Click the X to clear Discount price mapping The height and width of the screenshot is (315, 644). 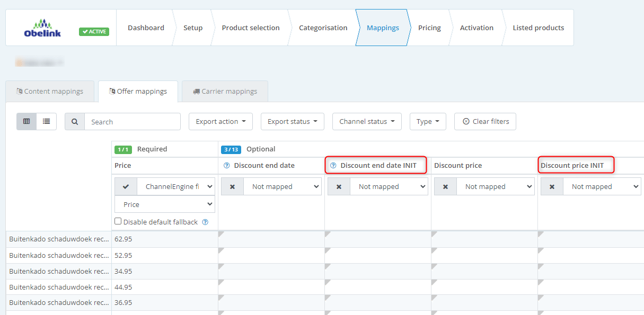(445, 186)
